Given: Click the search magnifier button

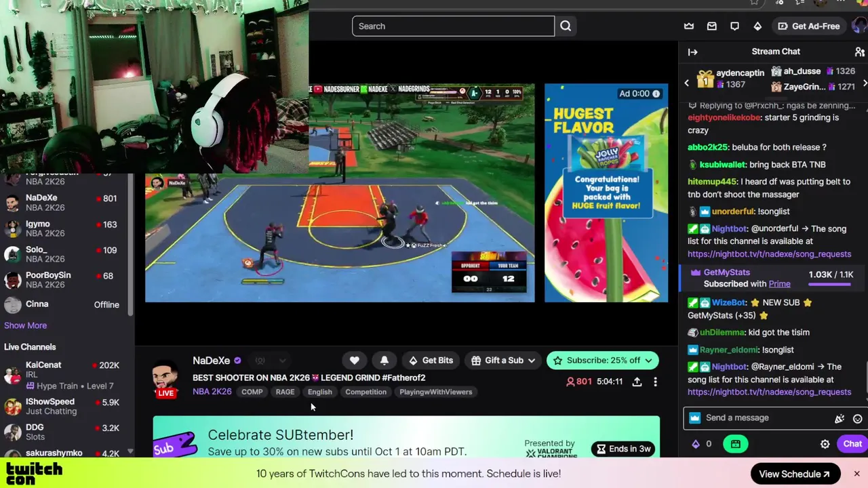Looking at the screenshot, I should point(566,26).
